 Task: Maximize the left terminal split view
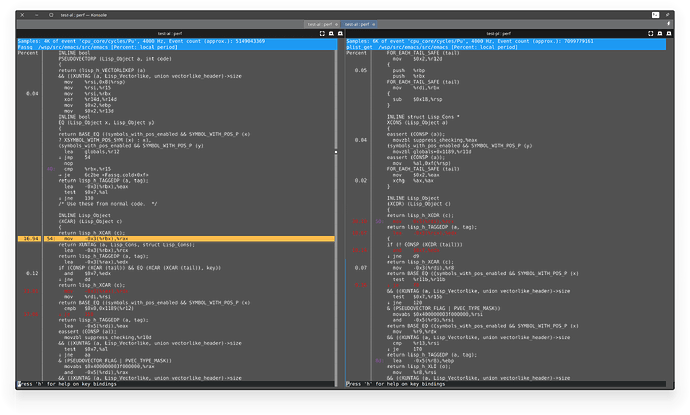tap(322, 33)
